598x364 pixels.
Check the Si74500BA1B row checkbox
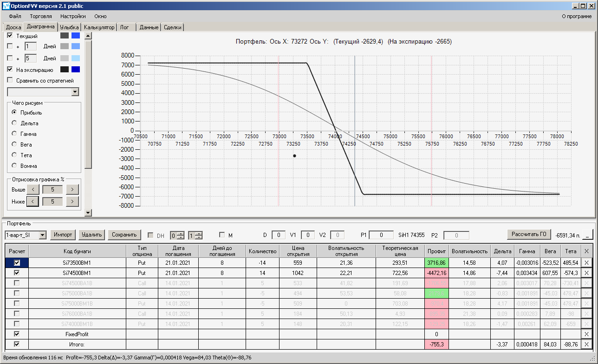pos(17,283)
